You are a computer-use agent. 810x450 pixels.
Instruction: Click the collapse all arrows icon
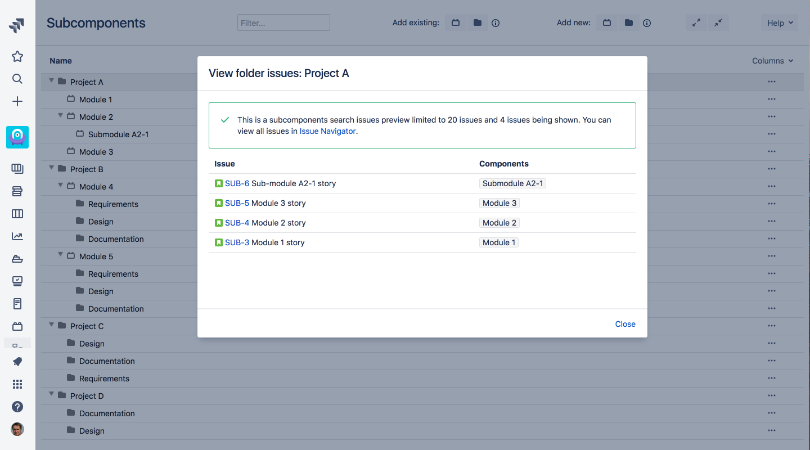click(718, 23)
